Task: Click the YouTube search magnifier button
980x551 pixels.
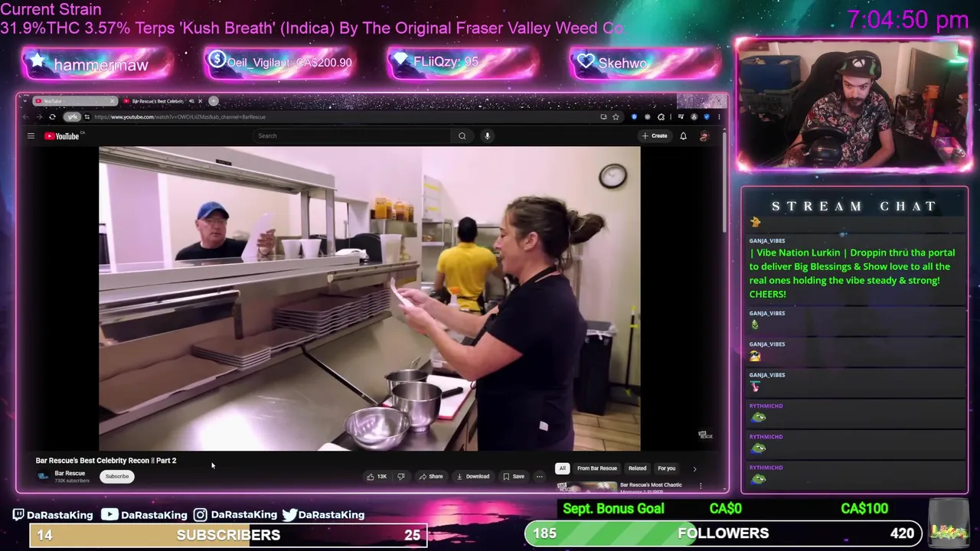Action: click(462, 136)
